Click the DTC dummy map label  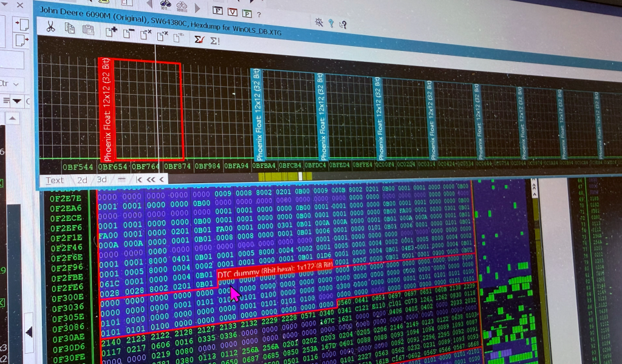pos(275,271)
